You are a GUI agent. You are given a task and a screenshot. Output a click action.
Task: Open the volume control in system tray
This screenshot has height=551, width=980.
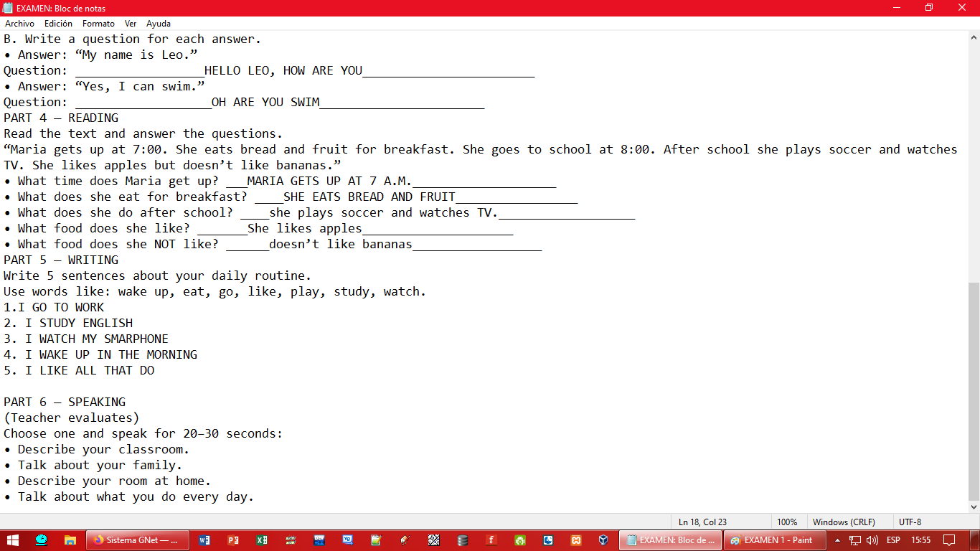872,540
